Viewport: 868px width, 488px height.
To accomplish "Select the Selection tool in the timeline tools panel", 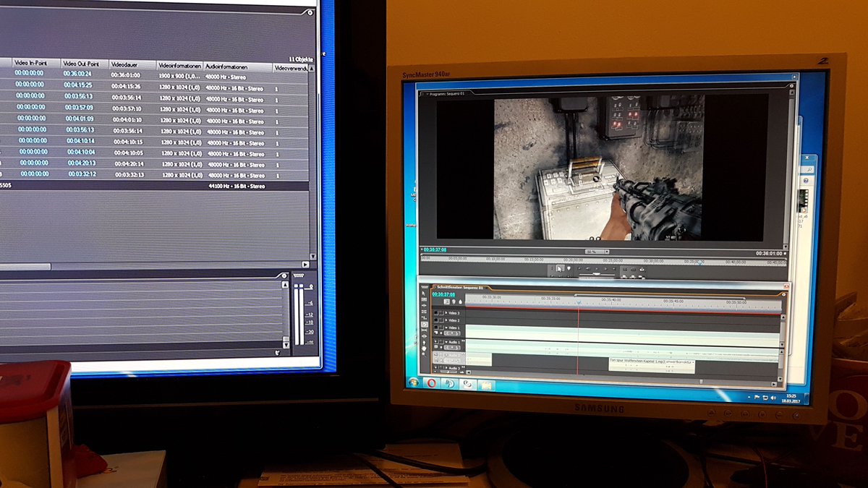I will (424, 293).
